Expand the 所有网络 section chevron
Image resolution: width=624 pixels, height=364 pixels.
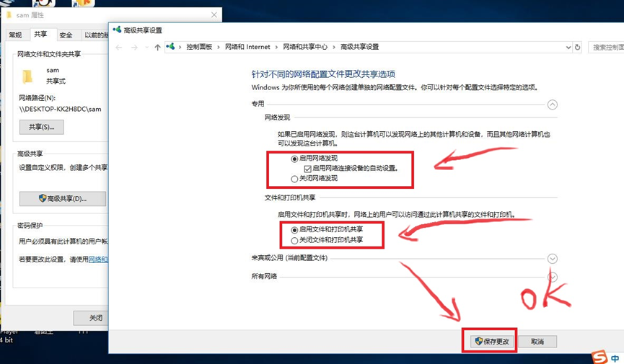point(553,277)
